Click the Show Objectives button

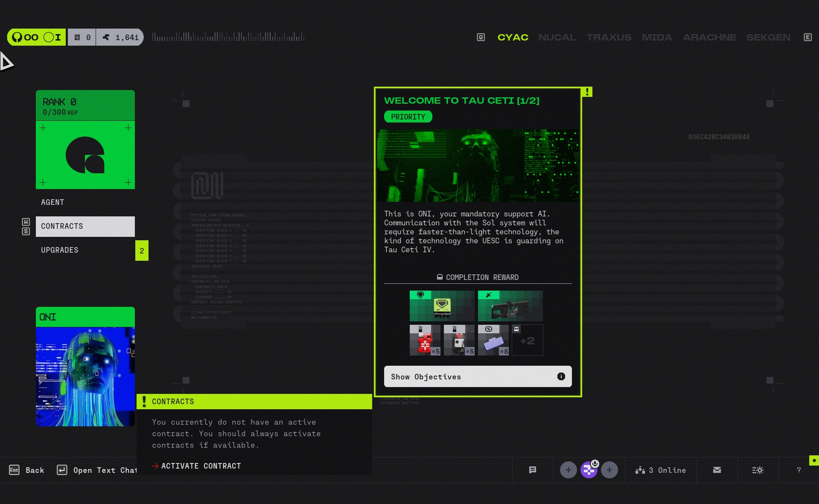coord(478,376)
